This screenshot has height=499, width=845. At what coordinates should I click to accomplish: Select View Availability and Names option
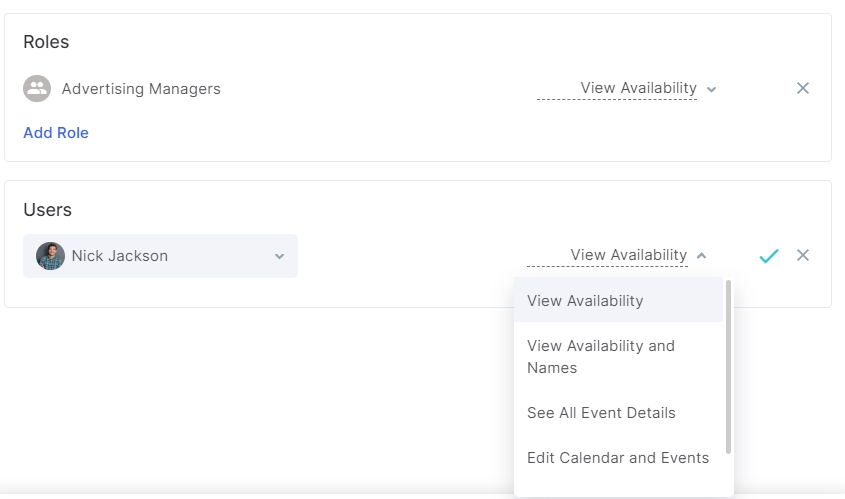[618, 356]
